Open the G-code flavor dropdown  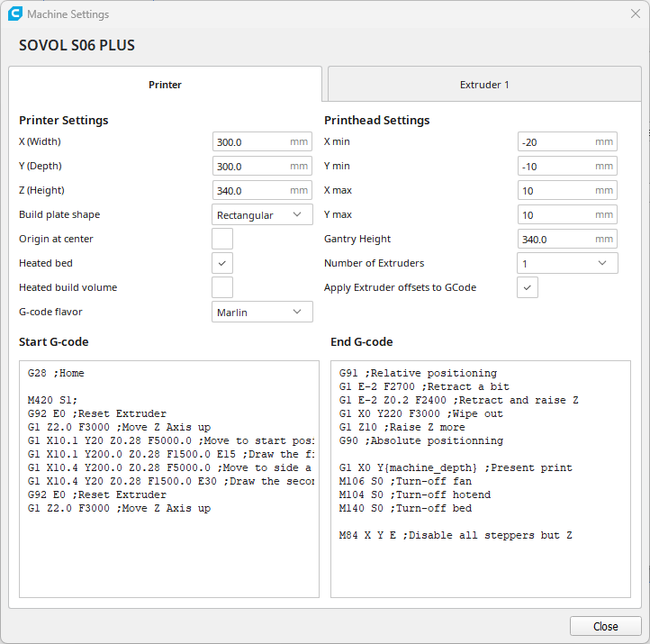(262, 312)
